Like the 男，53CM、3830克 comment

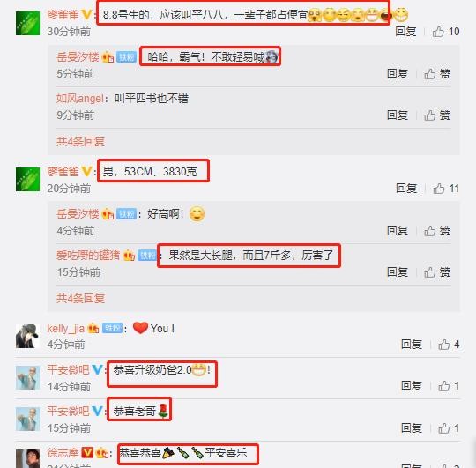tap(446, 189)
